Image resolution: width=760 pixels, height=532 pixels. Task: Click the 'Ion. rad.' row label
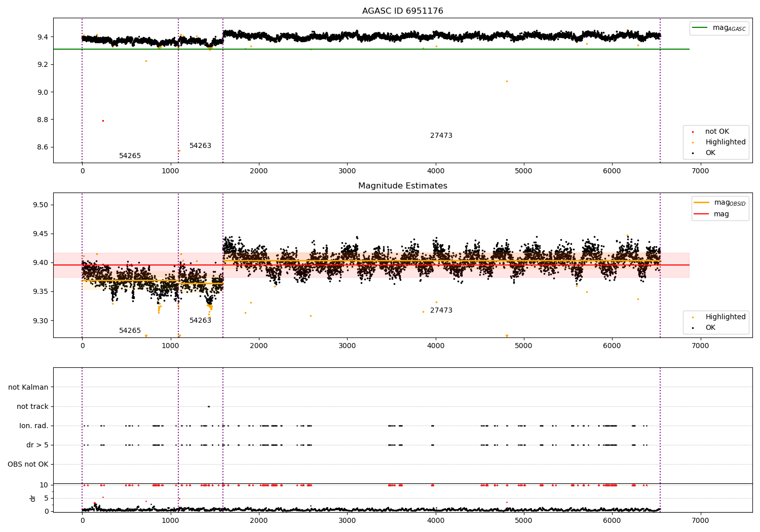point(34,426)
